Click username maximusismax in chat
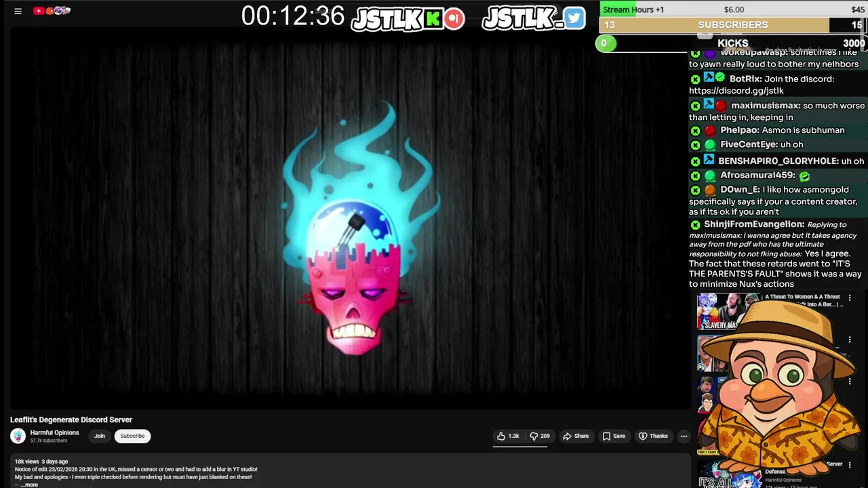 pyautogui.click(x=766, y=106)
